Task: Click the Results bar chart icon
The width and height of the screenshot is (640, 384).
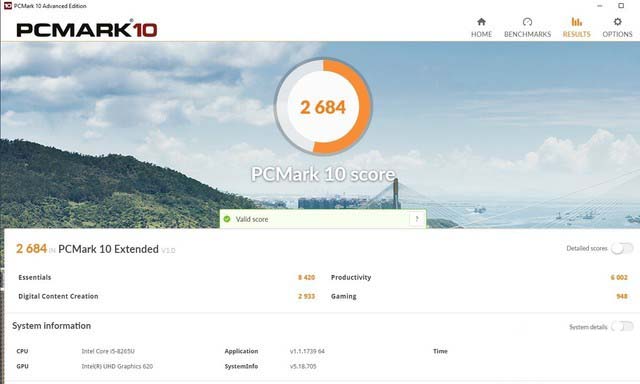Action: pos(576,22)
